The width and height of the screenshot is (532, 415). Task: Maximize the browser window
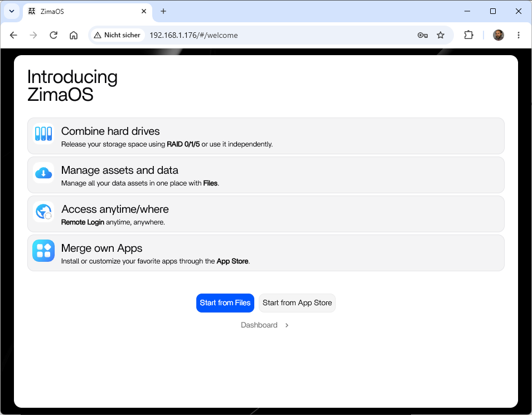493,11
